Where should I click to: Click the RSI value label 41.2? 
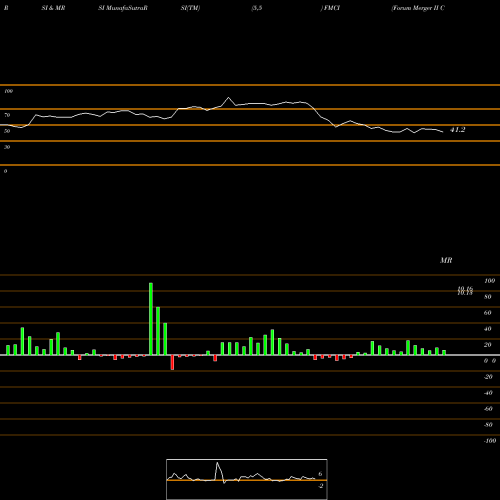[457, 130]
